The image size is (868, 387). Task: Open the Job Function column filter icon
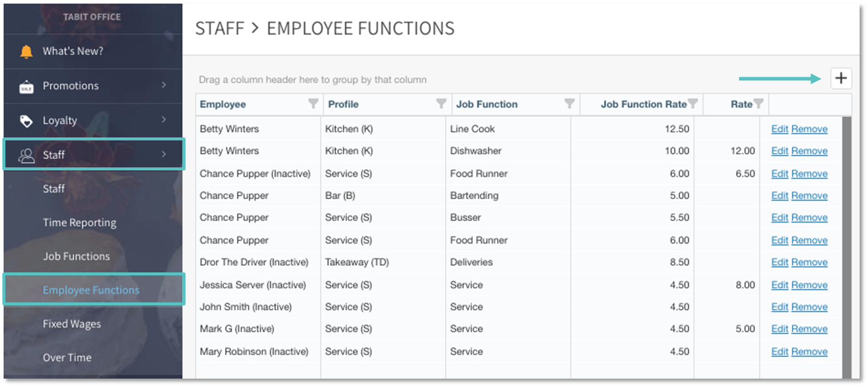(570, 104)
